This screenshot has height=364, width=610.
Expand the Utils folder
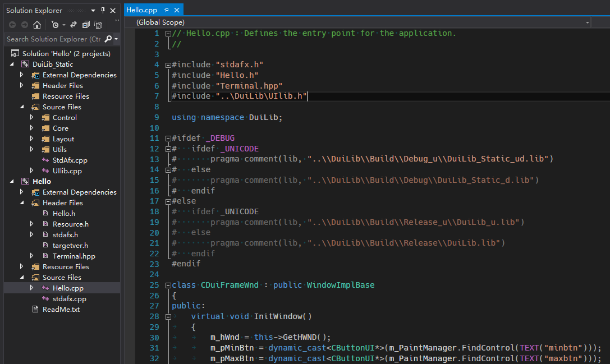click(32, 149)
